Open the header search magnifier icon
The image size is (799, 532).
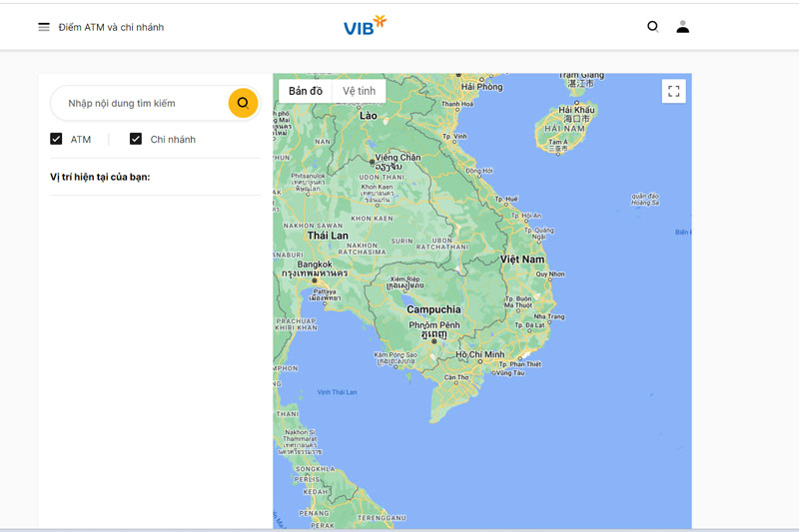tap(653, 27)
